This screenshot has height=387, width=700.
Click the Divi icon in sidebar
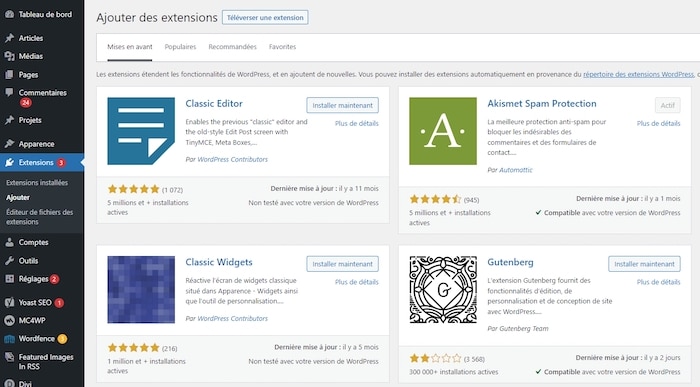pyautogui.click(x=9, y=383)
